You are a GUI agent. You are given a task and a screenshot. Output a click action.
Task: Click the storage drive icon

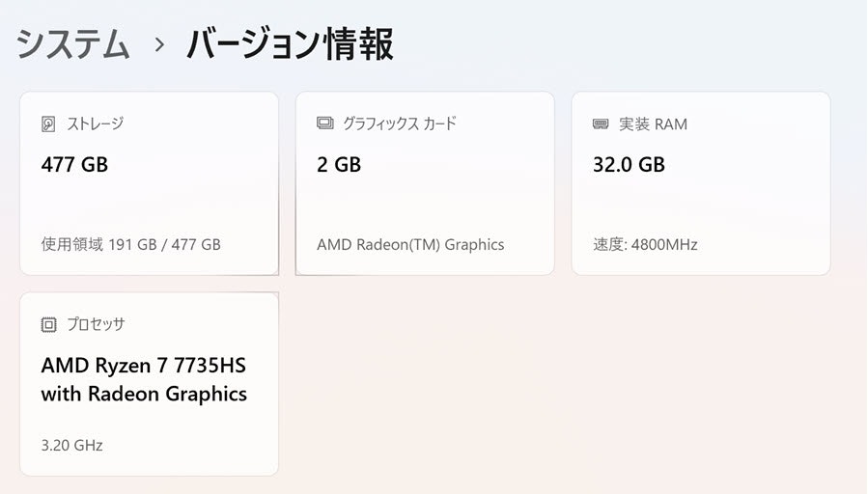click(49, 124)
